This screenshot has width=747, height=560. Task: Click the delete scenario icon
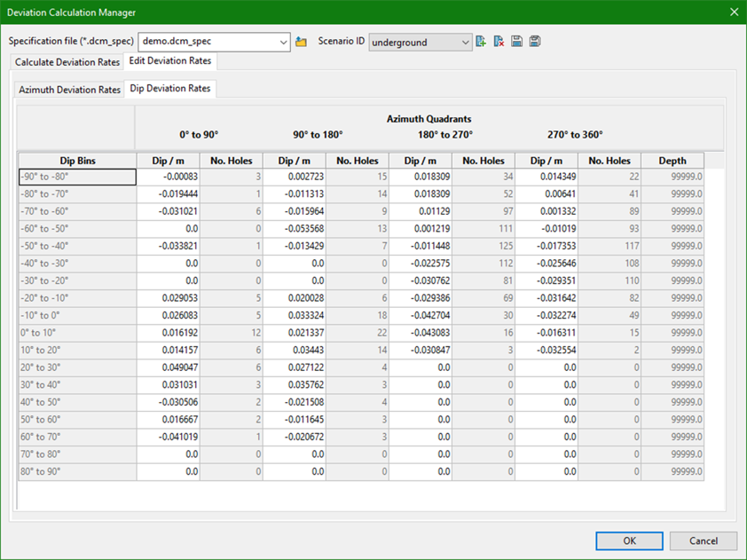coord(499,42)
